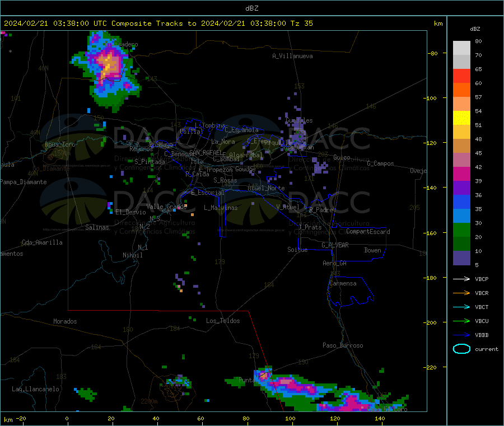Image resolution: width=504 pixels, height=426 pixels.
Task: Click the CompantEscard label
Action: (x=368, y=232)
